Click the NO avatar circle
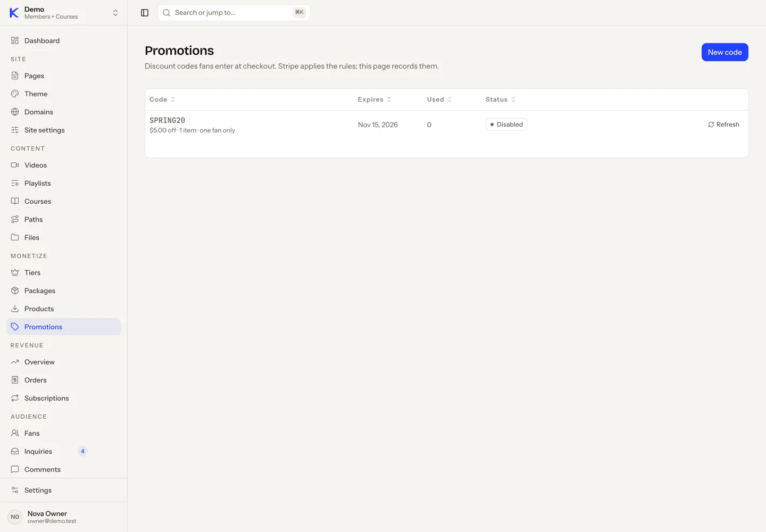Screen dimensions: 766x532 (x=15, y=517)
